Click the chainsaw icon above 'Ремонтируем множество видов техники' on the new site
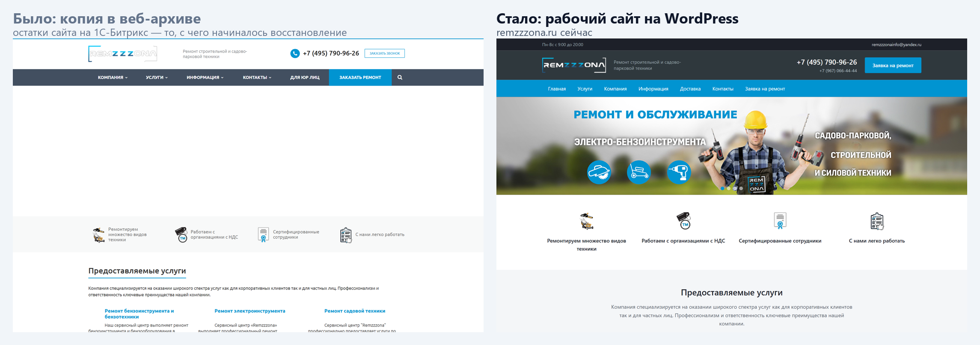Image resolution: width=980 pixels, height=345 pixels. 587,221
